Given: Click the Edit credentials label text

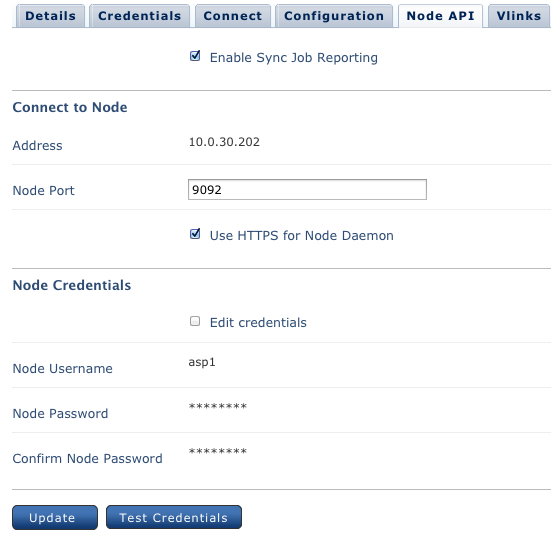Looking at the screenshot, I should (258, 323).
